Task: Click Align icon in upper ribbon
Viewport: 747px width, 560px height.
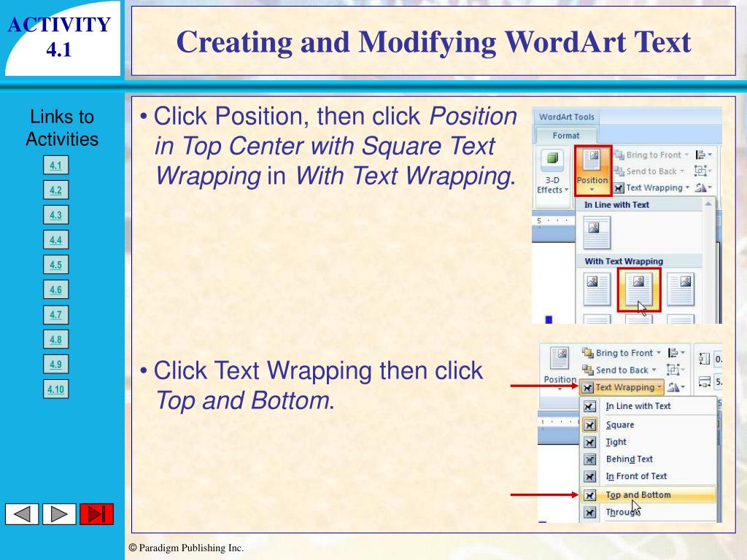Action: pyautogui.click(x=703, y=155)
